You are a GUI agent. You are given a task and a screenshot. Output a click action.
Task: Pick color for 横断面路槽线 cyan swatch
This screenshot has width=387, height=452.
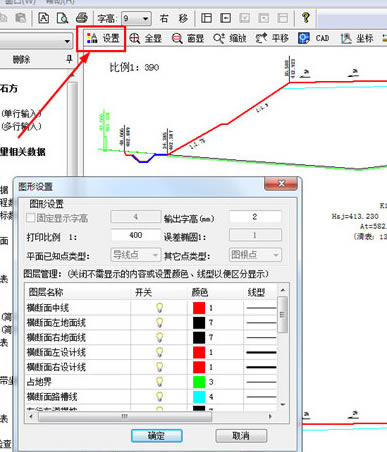pyautogui.click(x=199, y=397)
